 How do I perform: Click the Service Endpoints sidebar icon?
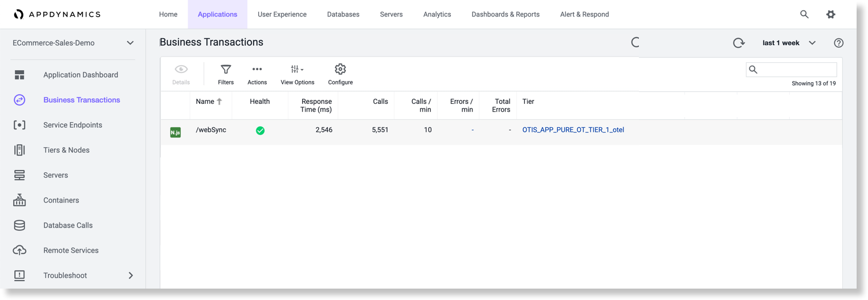(19, 125)
